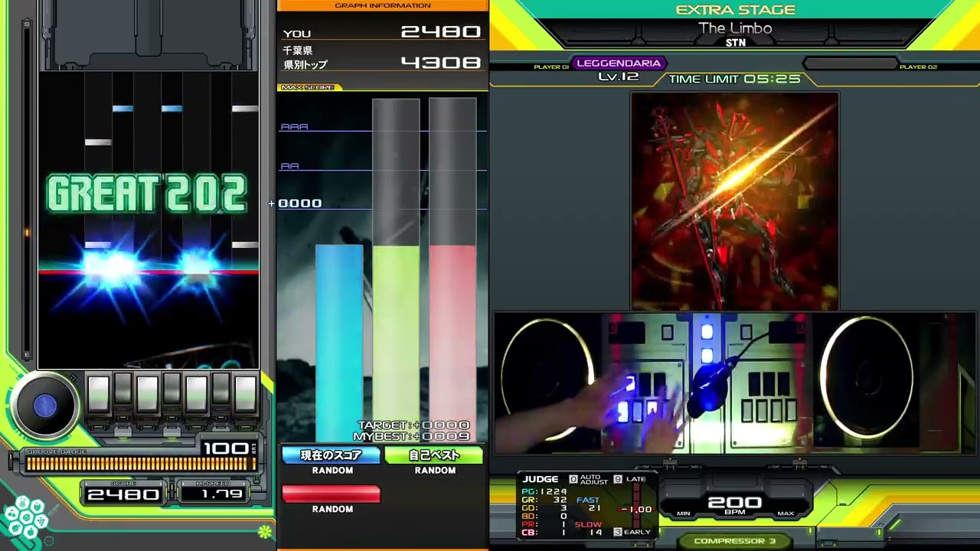The image size is (980, 551).
Task: Click the EXTRA STAGE banner
Action: [x=735, y=10]
